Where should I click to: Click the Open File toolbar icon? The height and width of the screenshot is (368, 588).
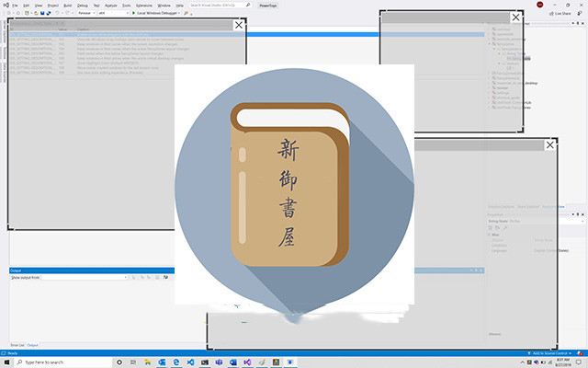tap(37, 13)
